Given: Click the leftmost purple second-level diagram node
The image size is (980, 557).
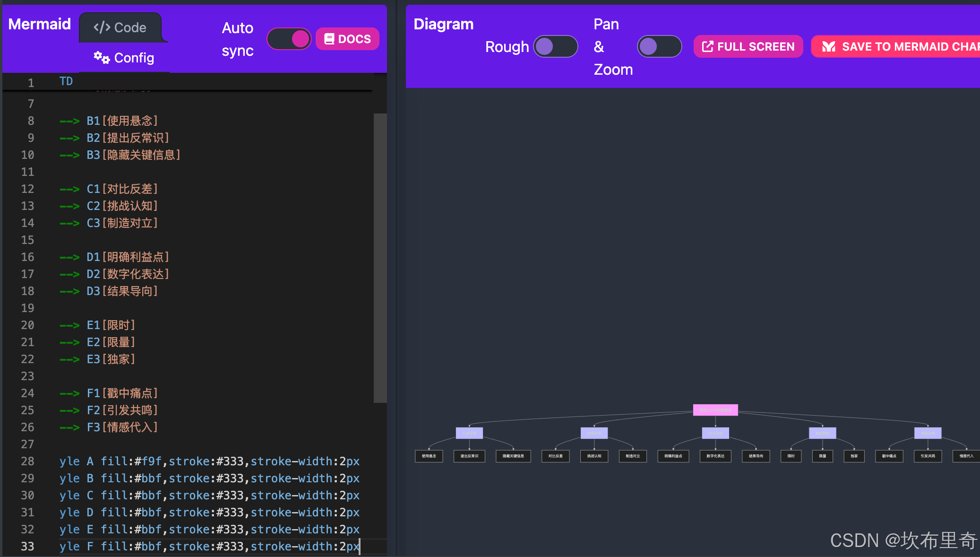Looking at the screenshot, I should coord(469,433).
